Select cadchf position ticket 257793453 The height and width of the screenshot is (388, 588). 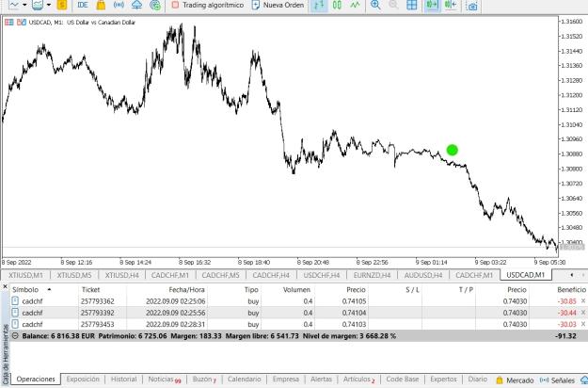[298, 324]
